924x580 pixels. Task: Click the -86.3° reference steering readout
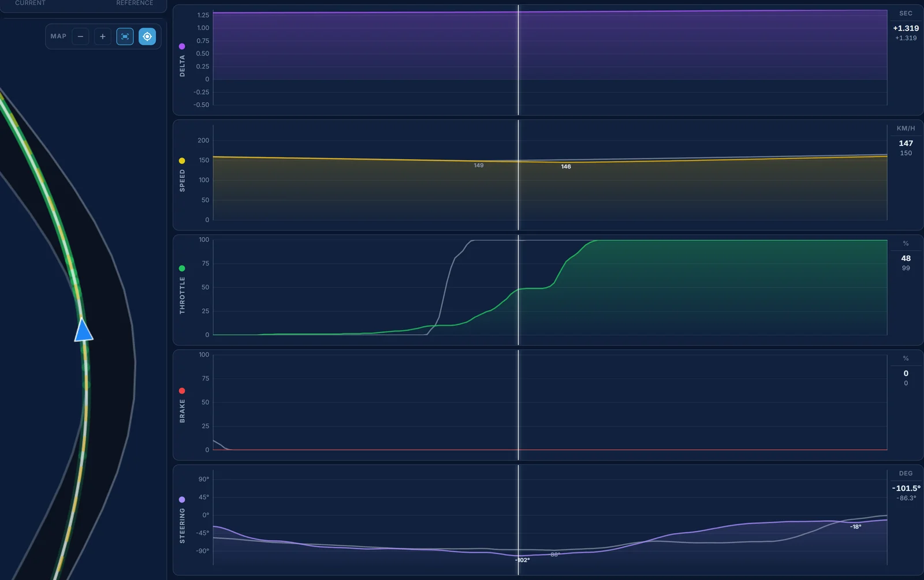click(906, 498)
